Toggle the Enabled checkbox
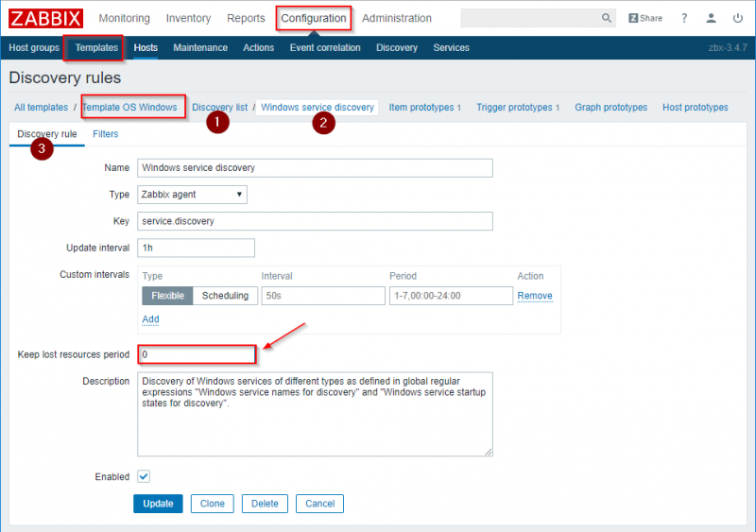The height and width of the screenshot is (532, 756). coord(144,476)
